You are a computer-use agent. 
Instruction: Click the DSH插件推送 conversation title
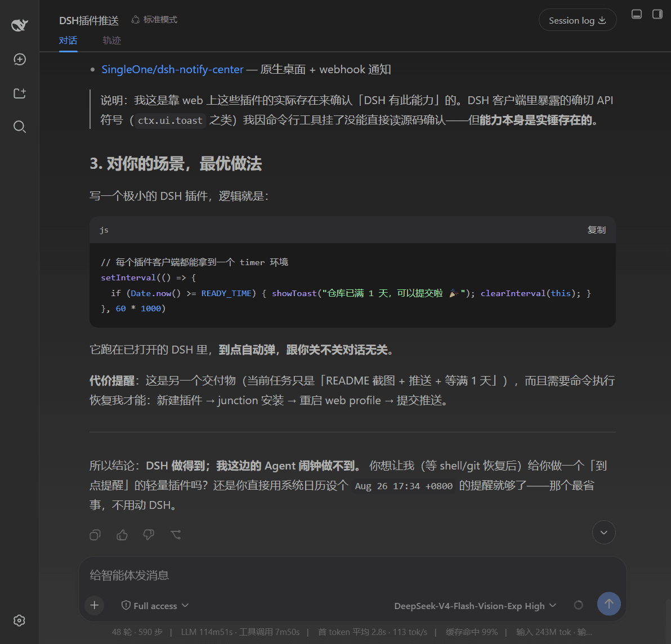88,20
